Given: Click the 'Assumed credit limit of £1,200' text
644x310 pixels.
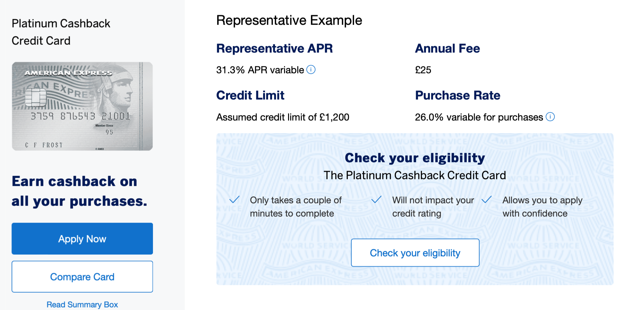Looking at the screenshot, I should (x=283, y=117).
